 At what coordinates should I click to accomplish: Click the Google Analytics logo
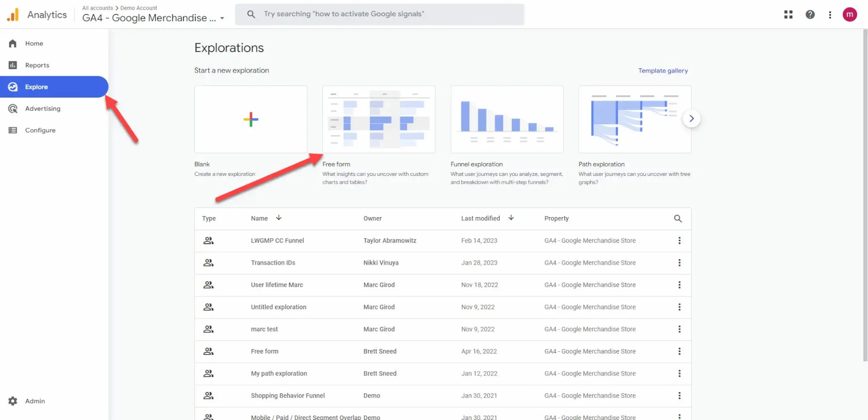pos(13,14)
